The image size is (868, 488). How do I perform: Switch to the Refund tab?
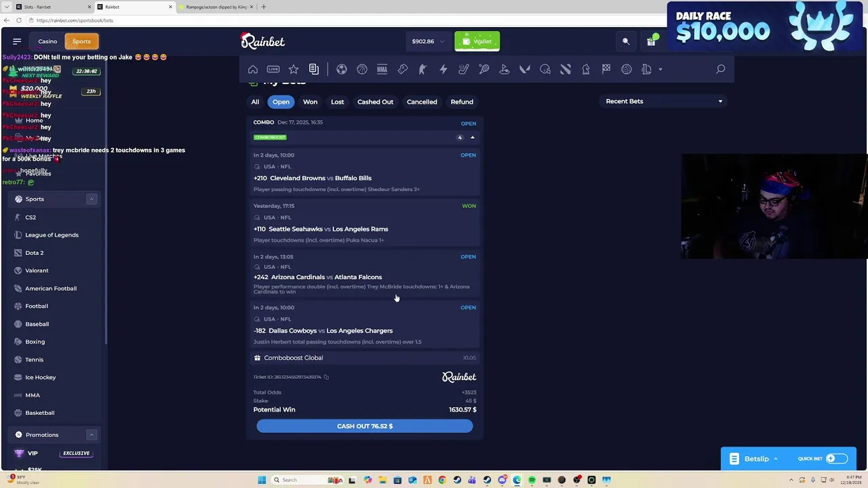click(x=462, y=102)
